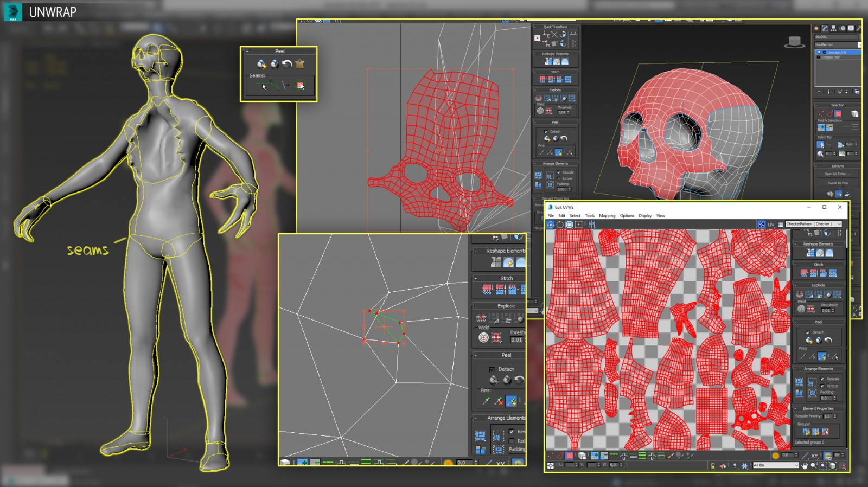Select the Rotate tool in Edit UVWs toolbar
This screenshot has width=868, height=487.
click(560, 225)
